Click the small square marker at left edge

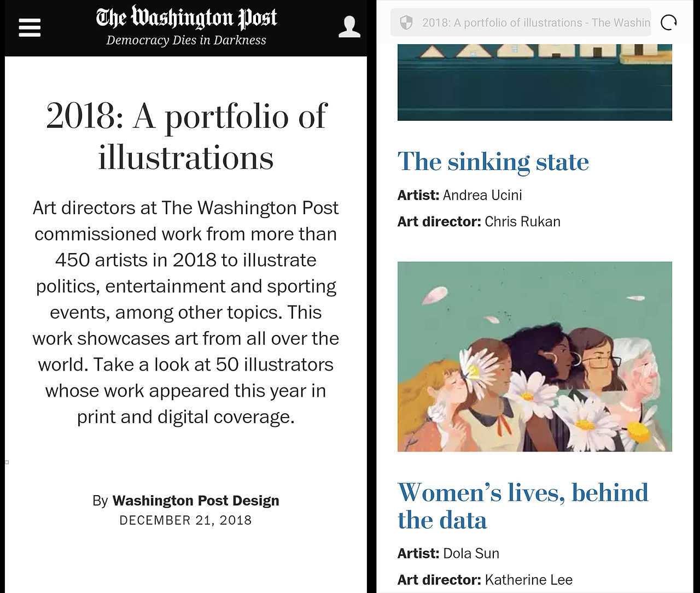coord(7,462)
